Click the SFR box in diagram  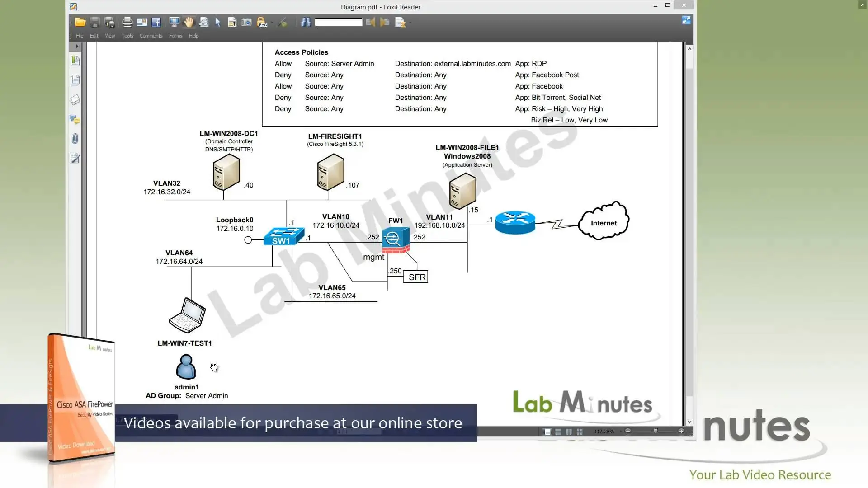[x=415, y=277]
